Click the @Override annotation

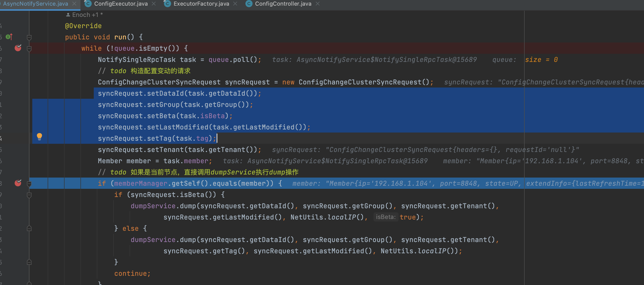83,26
